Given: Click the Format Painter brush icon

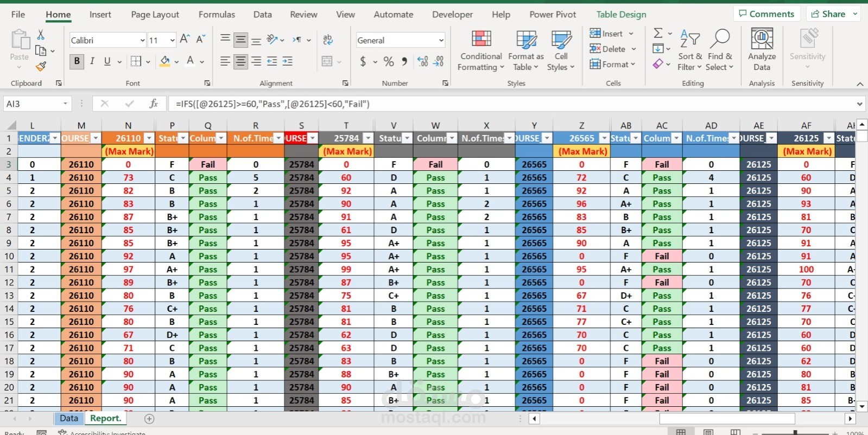Looking at the screenshot, I should pyautogui.click(x=41, y=67).
